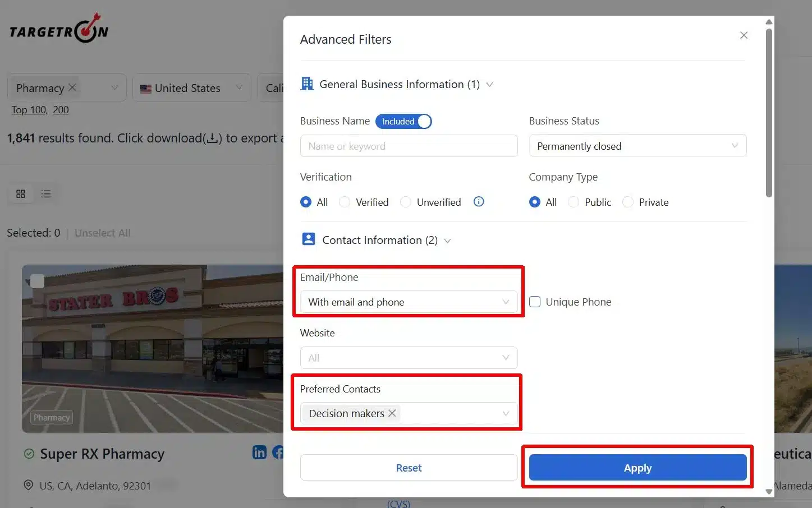
Task: Remove the Pharmacy category tag
Action: click(72, 87)
